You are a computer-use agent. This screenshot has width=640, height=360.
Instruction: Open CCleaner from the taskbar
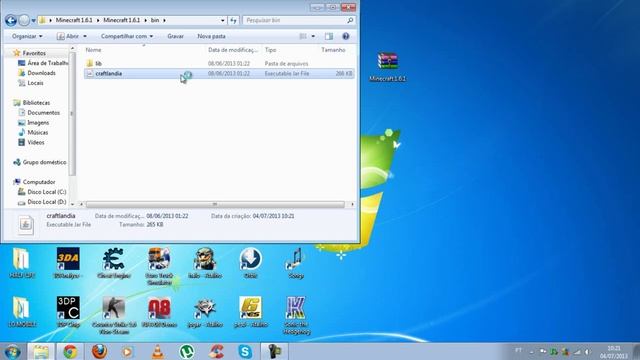[x=216, y=351]
